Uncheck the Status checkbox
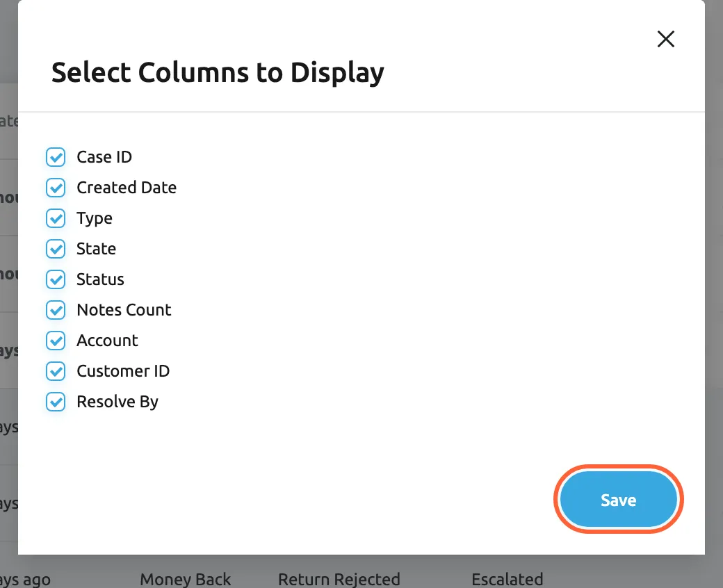Viewport: 723px width, 588px height. [x=56, y=279]
